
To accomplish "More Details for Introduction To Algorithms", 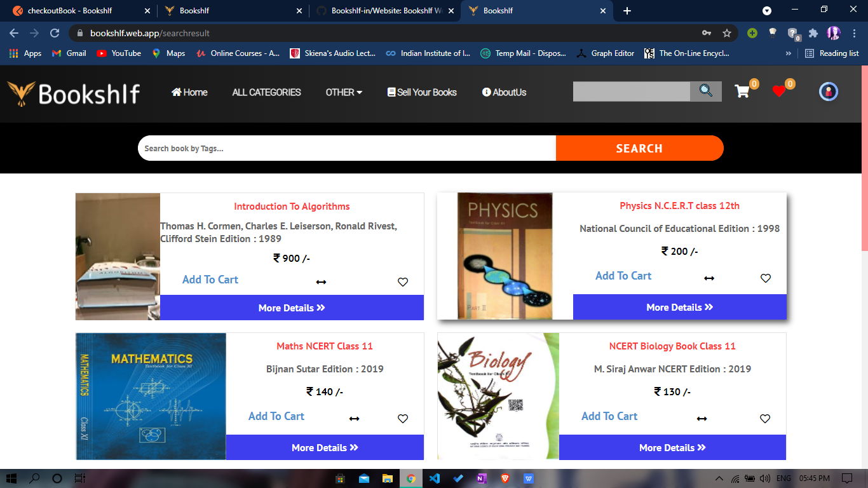I will (292, 308).
